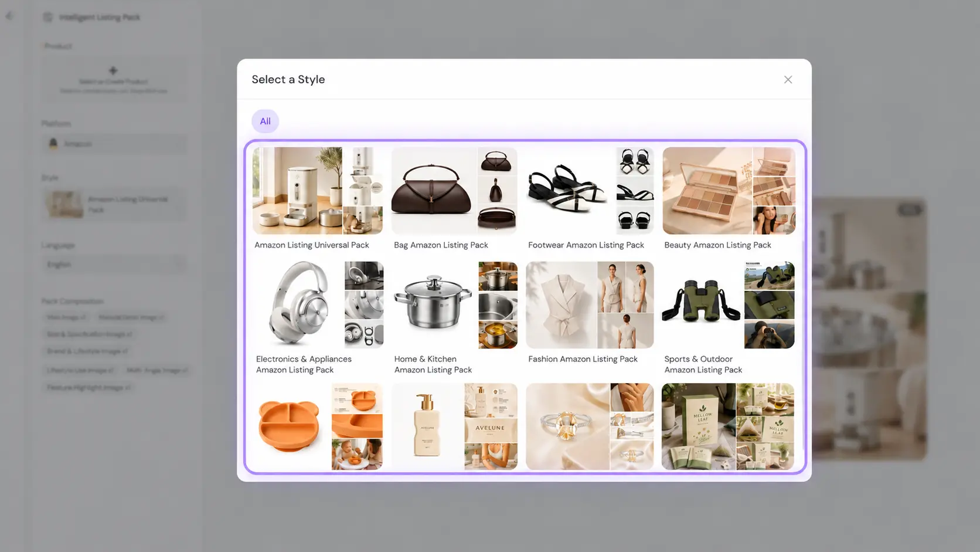Pick the Mellow Leaf tea style thumbnail
This screenshot has height=552, width=980.
[728, 426]
